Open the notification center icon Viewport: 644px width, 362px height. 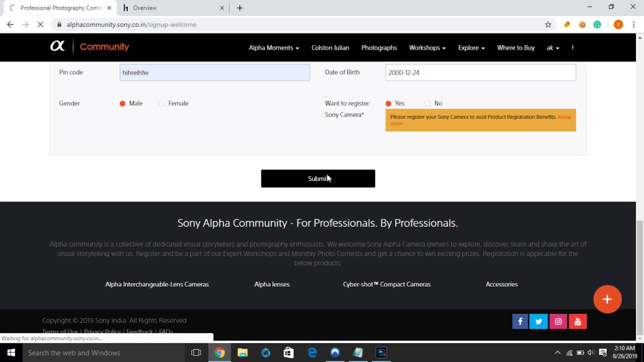point(603,352)
